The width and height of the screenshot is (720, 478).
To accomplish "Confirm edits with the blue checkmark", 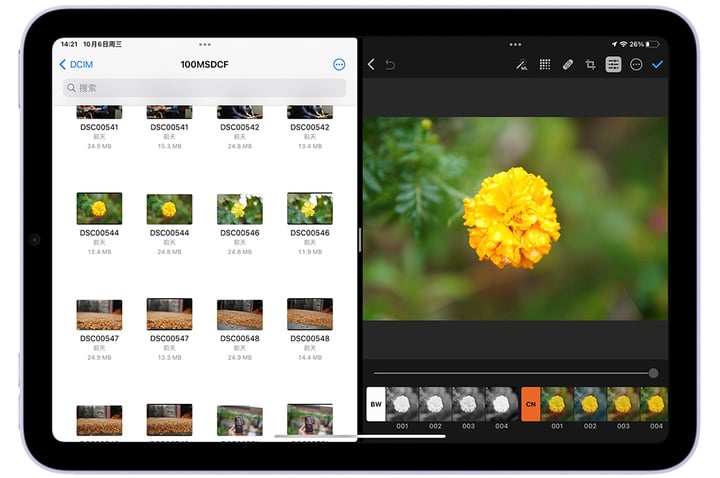I will 657,65.
